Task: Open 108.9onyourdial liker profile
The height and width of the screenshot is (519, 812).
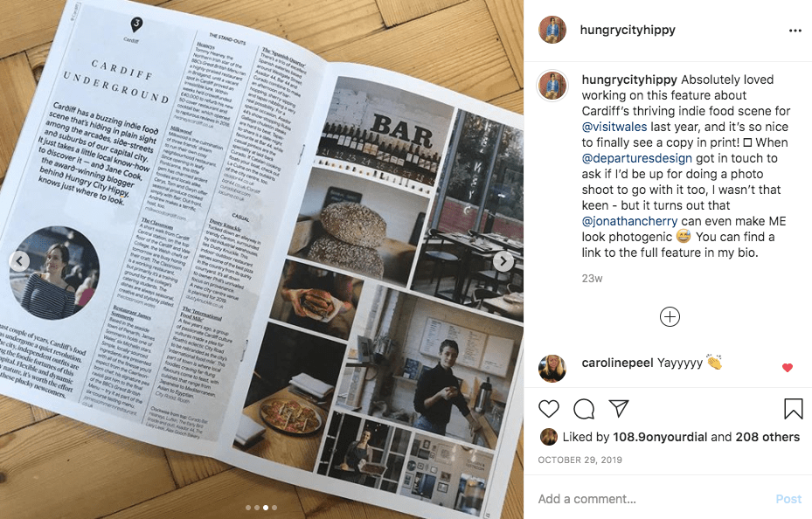Action: click(660, 437)
